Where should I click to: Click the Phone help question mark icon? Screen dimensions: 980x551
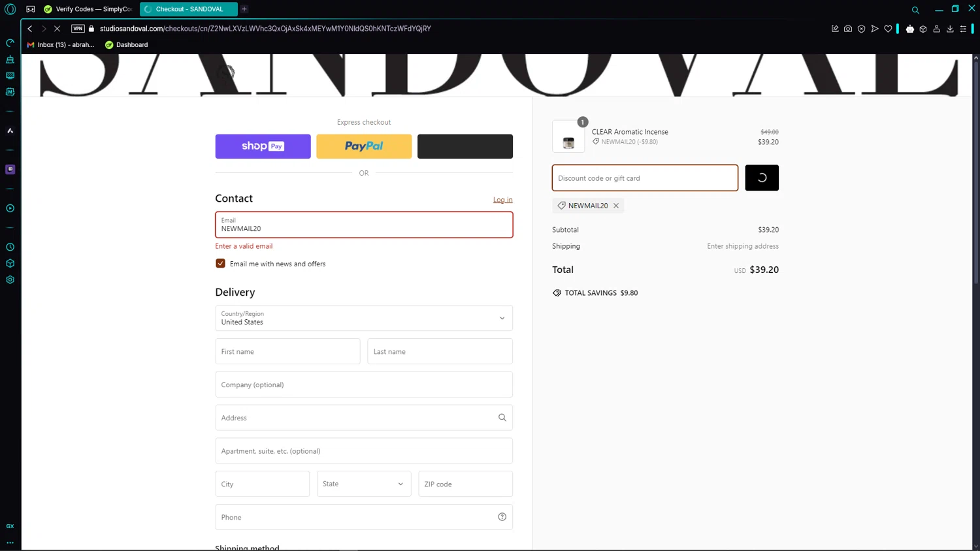502,517
